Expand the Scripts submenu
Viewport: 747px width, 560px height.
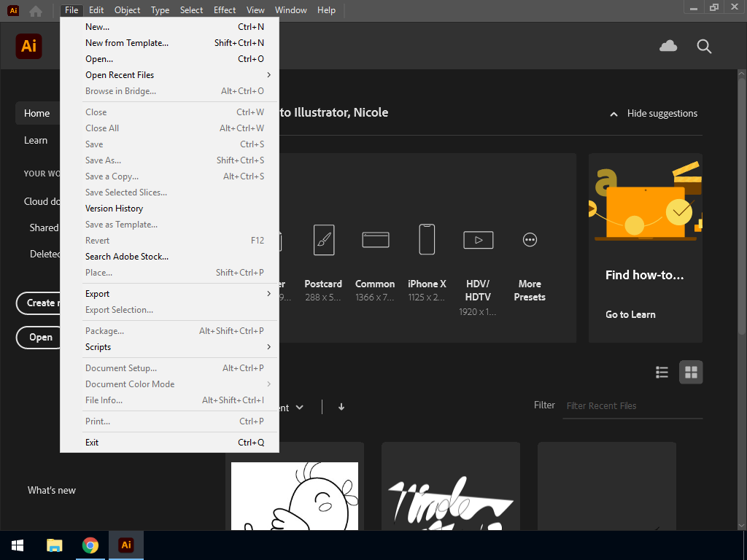(x=169, y=347)
